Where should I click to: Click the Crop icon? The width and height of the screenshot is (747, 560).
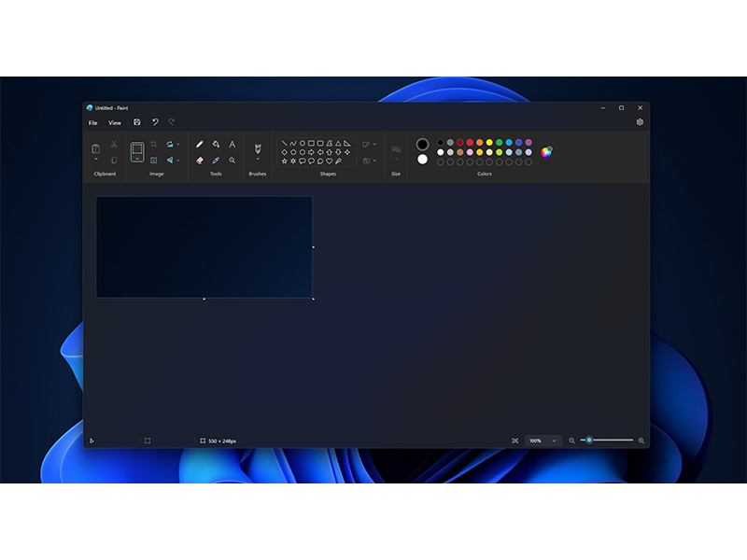pyautogui.click(x=153, y=144)
